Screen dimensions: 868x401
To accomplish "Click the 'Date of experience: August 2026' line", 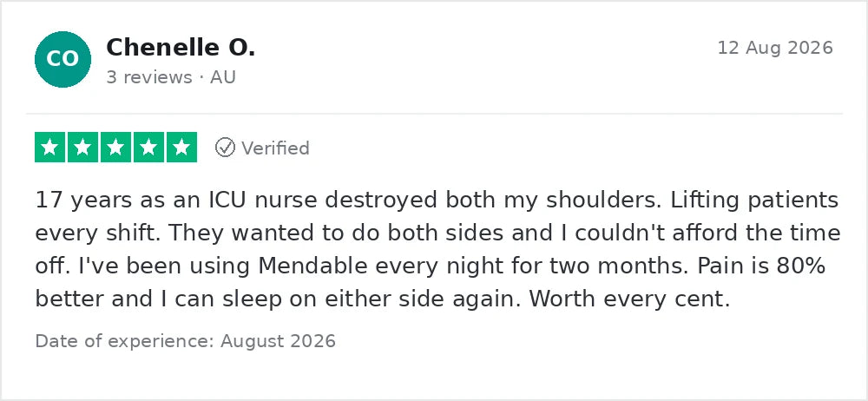I will click(186, 340).
